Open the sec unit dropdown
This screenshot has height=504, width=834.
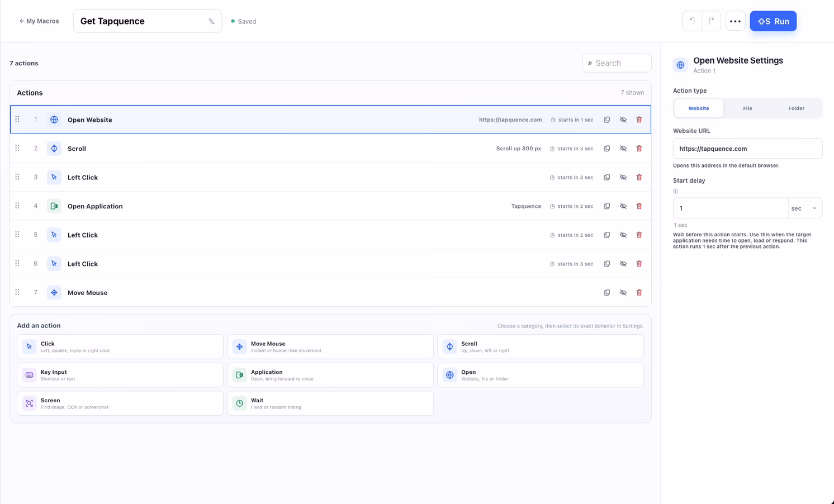point(805,208)
